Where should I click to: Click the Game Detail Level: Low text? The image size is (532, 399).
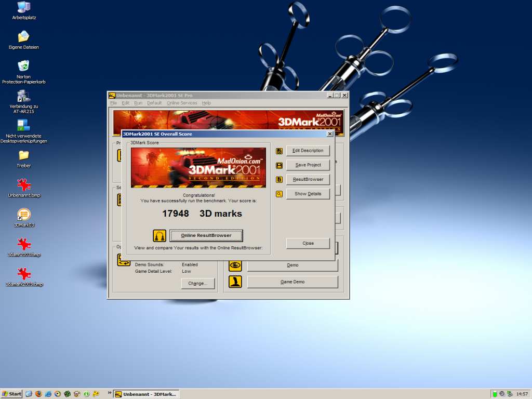163,271
